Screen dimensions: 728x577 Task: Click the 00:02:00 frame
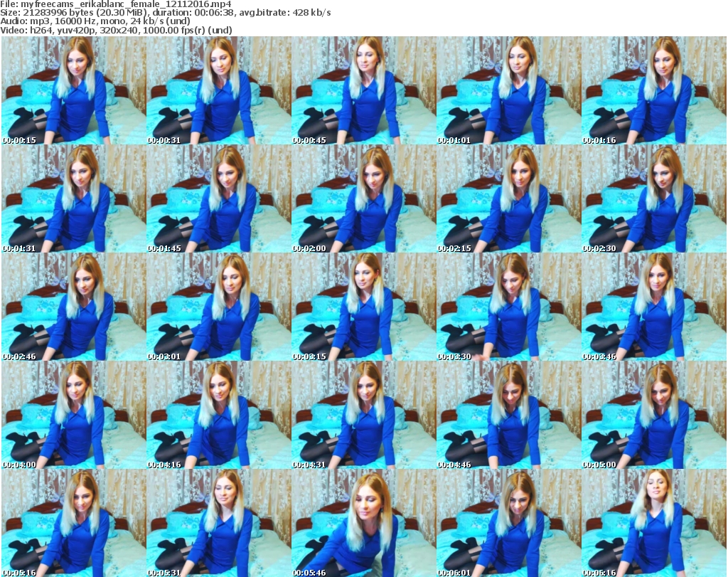click(363, 198)
